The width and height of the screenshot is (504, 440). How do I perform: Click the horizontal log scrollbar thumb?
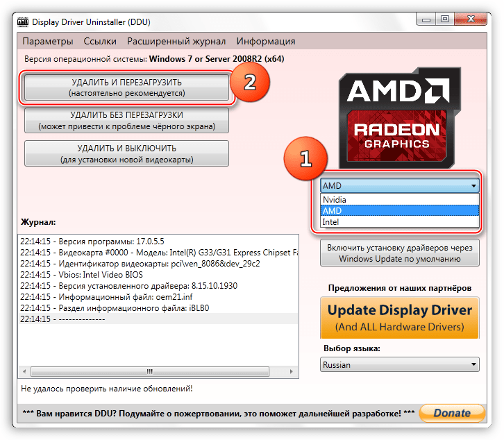150,371
